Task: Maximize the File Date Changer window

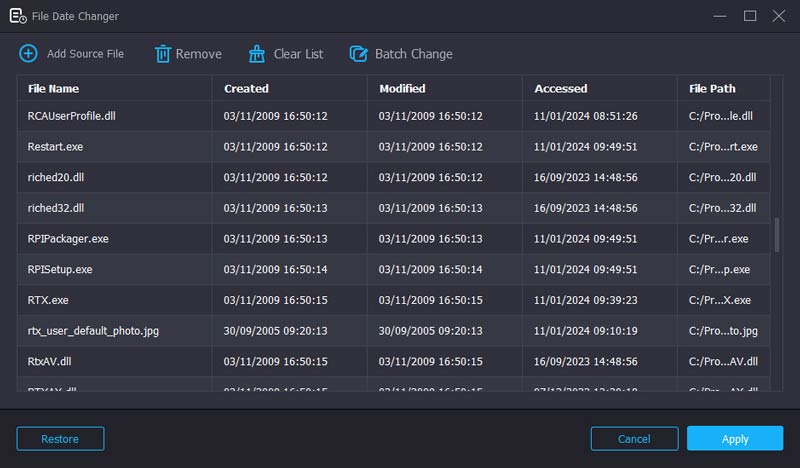Action: click(749, 16)
